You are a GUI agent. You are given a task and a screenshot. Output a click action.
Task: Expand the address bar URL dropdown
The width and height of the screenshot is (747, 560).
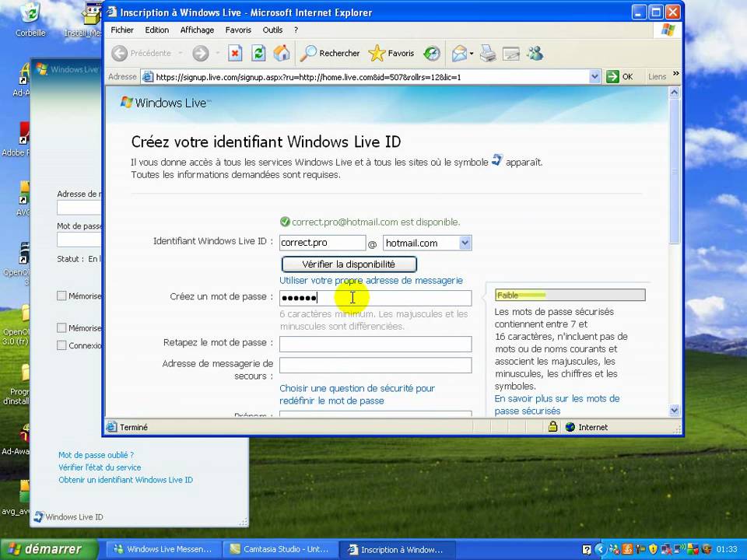(x=594, y=77)
